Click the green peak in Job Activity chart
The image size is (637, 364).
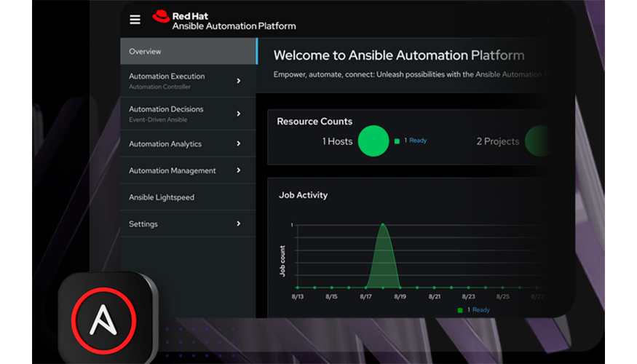pos(383,255)
